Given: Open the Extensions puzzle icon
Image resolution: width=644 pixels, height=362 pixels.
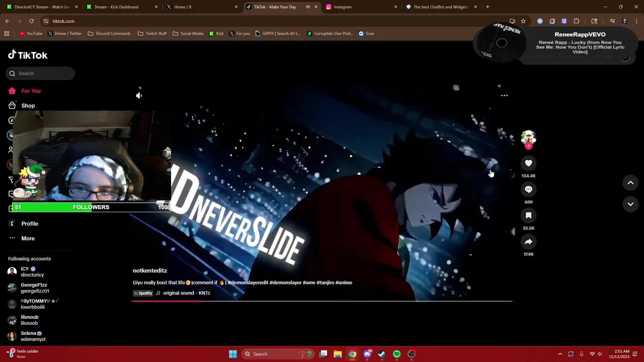Looking at the screenshot, I should [577, 21].
